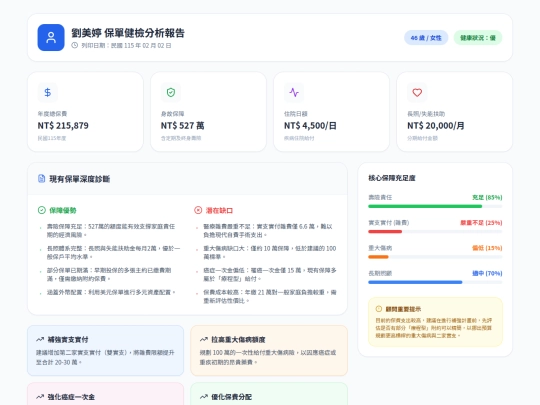Click the red (25%) status label
Viewport: 540px width, 405px height.
[481, 223]
